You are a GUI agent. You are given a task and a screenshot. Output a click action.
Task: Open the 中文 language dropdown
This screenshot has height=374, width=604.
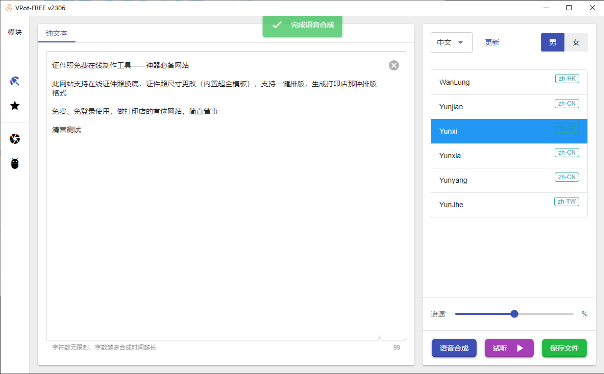tap(451, 42)
